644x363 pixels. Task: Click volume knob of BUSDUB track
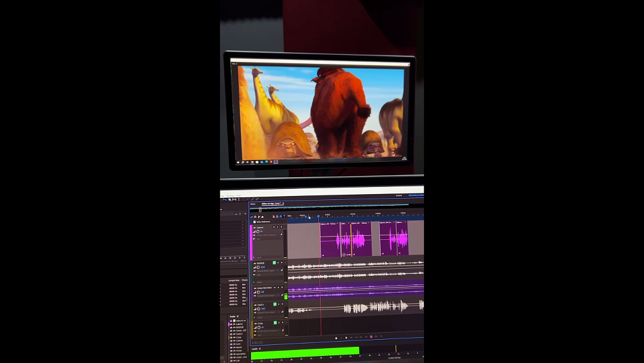coord(258,267)
